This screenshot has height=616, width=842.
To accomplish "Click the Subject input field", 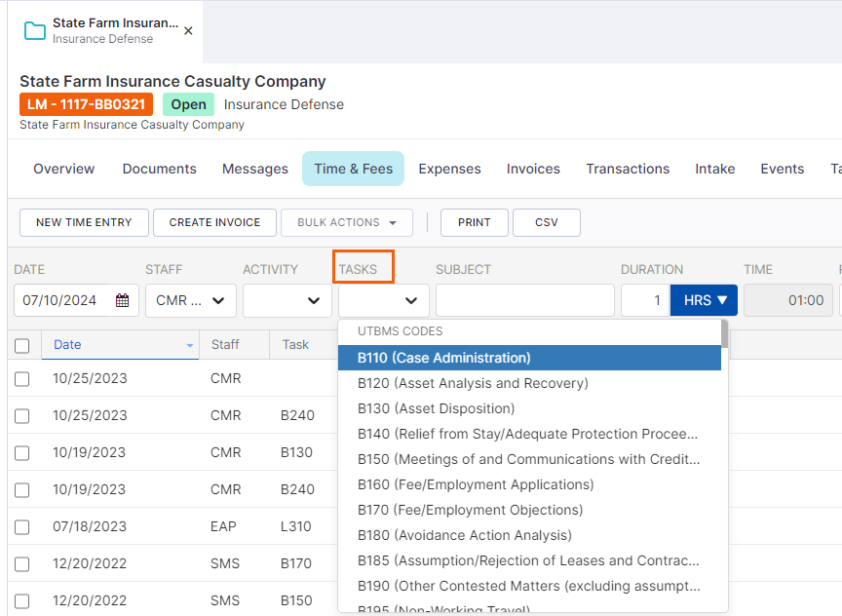I will click(x=525, y=300).
